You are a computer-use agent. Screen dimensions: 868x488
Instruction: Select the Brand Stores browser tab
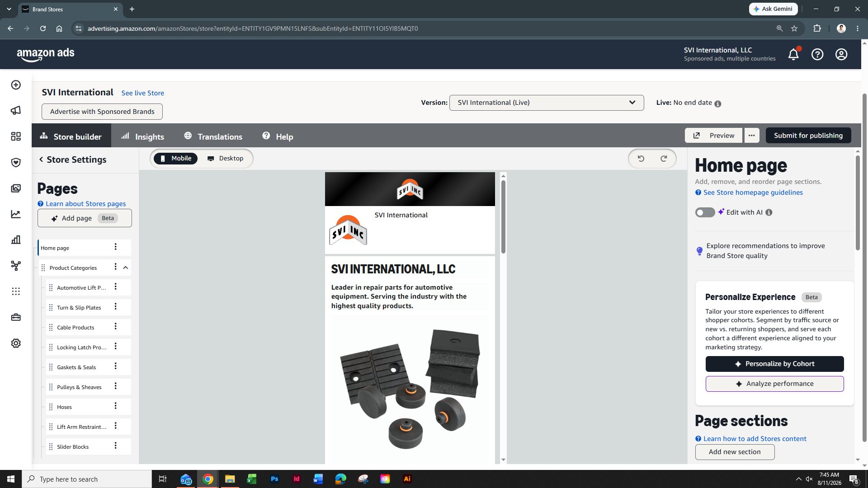click(70, 9)
